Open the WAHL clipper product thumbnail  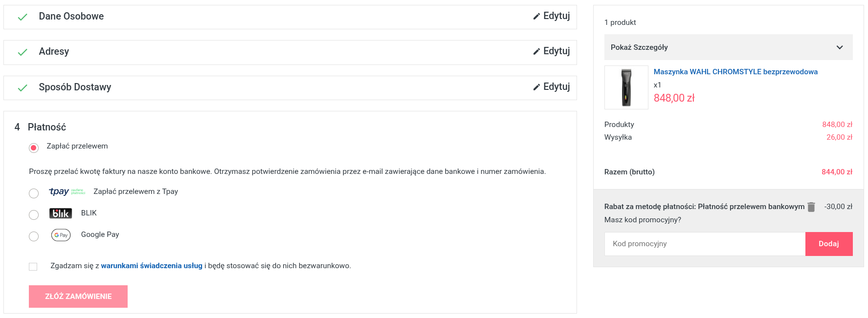point(626,87)
